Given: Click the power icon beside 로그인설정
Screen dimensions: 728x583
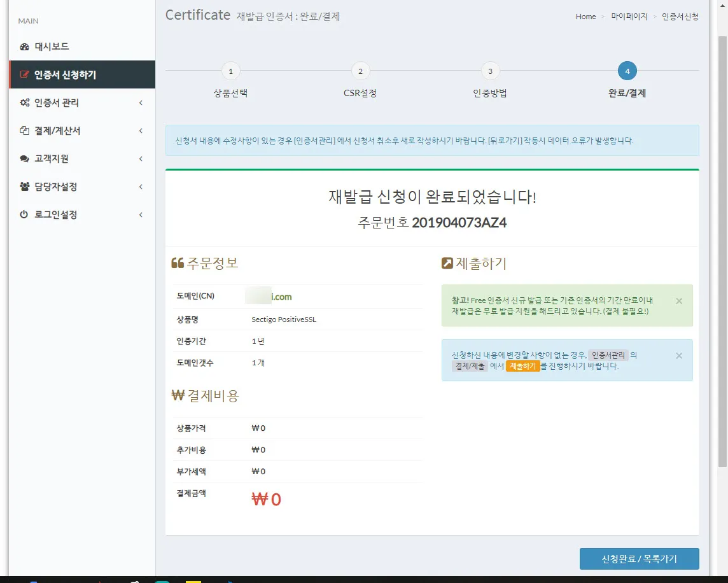Looking at the screenshot, I should [25, 215].
